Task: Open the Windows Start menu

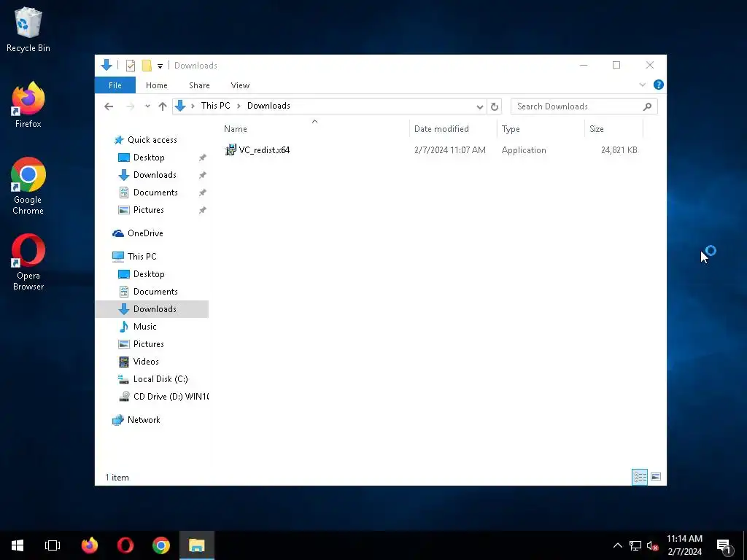Action: tap(18, 545)
